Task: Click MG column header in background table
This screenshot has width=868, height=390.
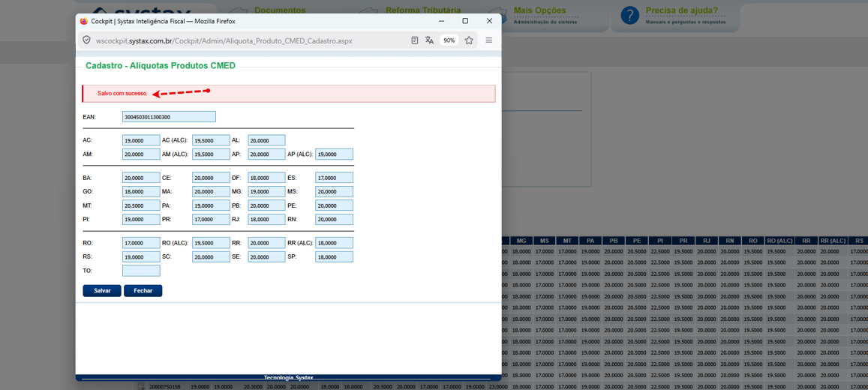Action: click(x=521, y=241)
